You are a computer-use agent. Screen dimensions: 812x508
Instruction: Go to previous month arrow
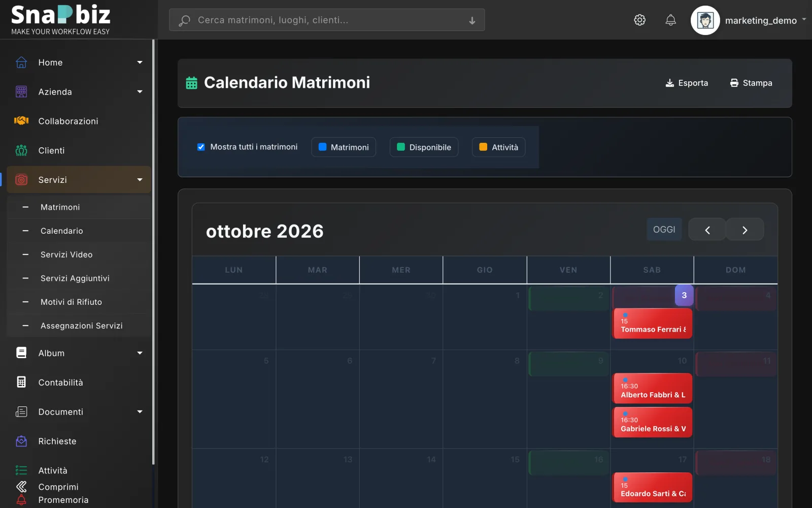(707, 230)
